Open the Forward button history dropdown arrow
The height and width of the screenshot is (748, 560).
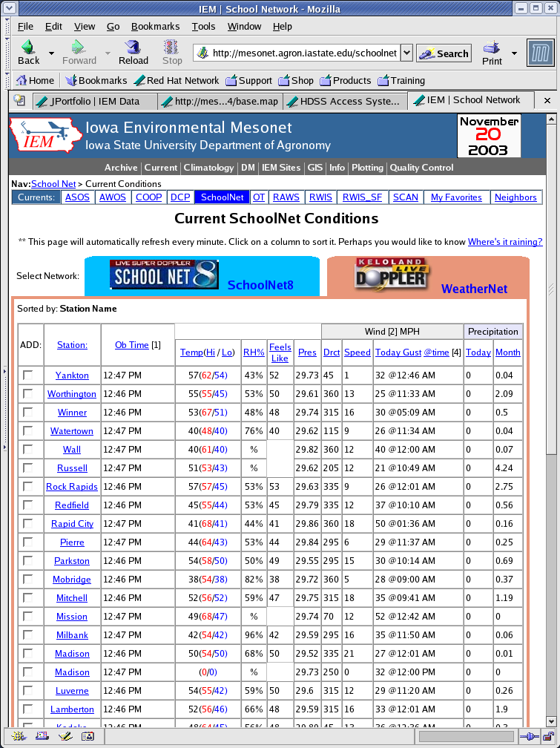[108, 53]
